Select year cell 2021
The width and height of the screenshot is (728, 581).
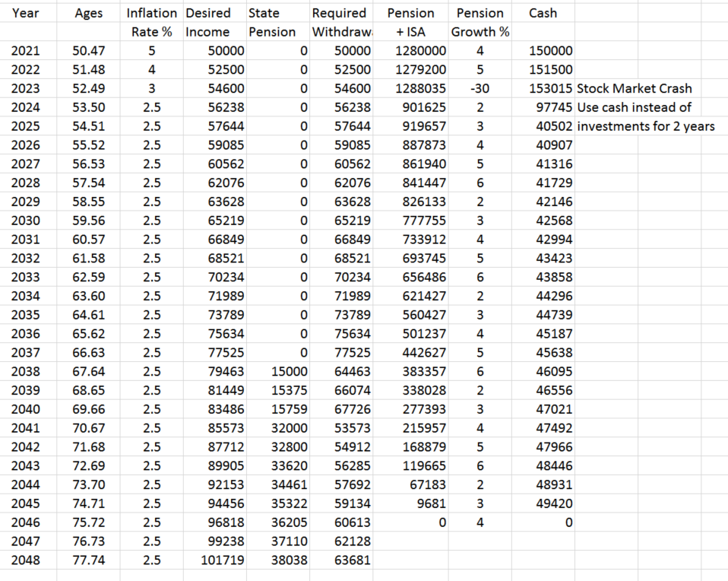click(x=29, y=51)
